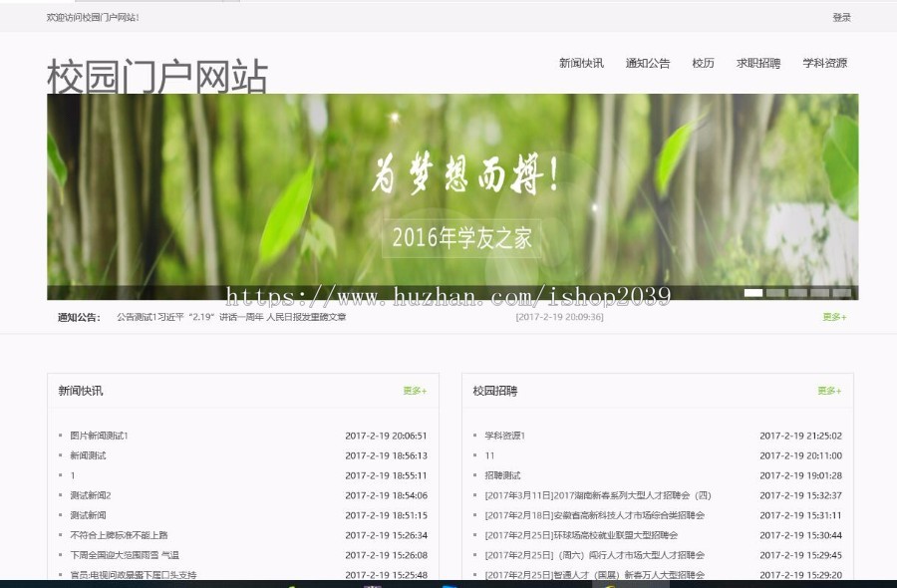This screenshot has width=897, height=588.
Task: Open news item 新闻测试
Action: click(x=88, y=455)
